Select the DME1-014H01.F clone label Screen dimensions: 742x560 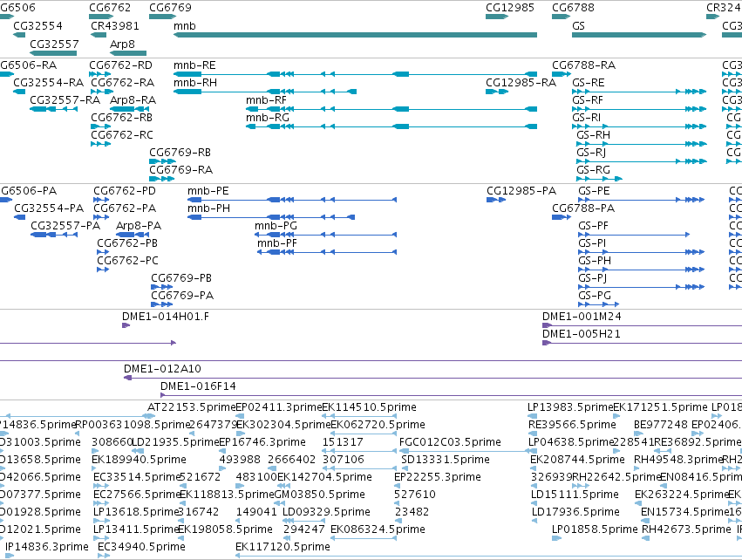tap(166, 317)
